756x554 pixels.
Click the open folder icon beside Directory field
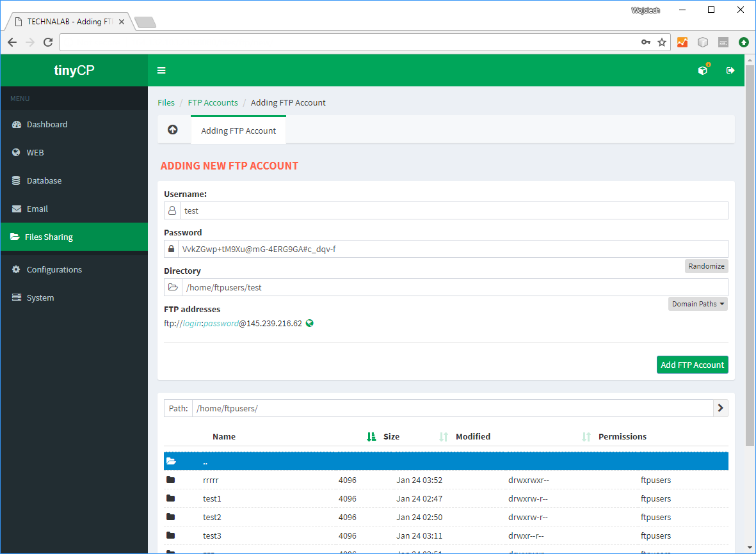pos(173,287)
